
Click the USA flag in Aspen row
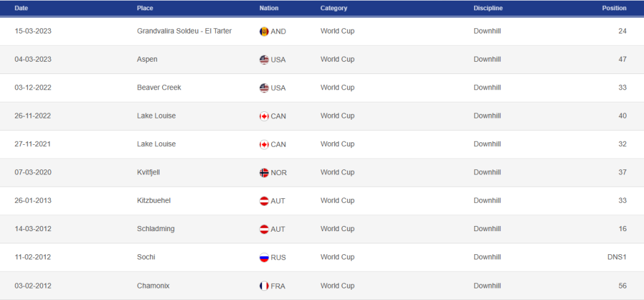264,60
